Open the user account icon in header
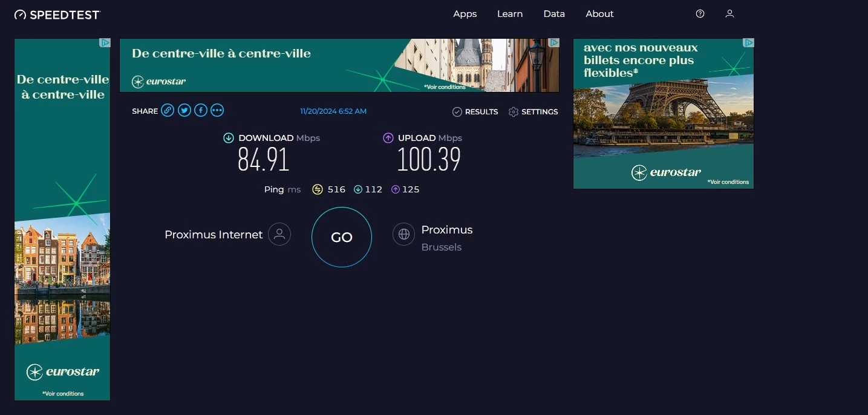 coord(729,14)
